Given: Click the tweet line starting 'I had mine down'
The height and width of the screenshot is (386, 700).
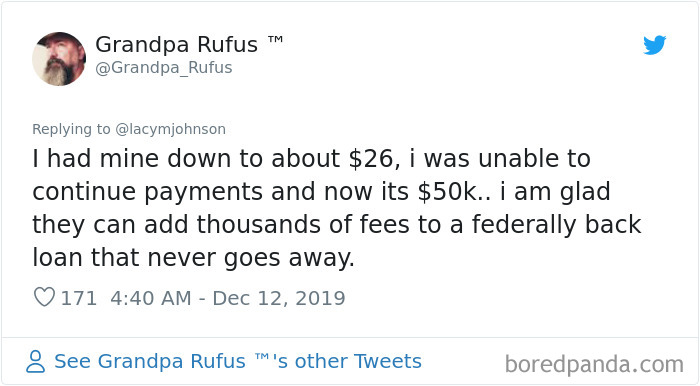Looking at the screenshot, I should 311,159.
